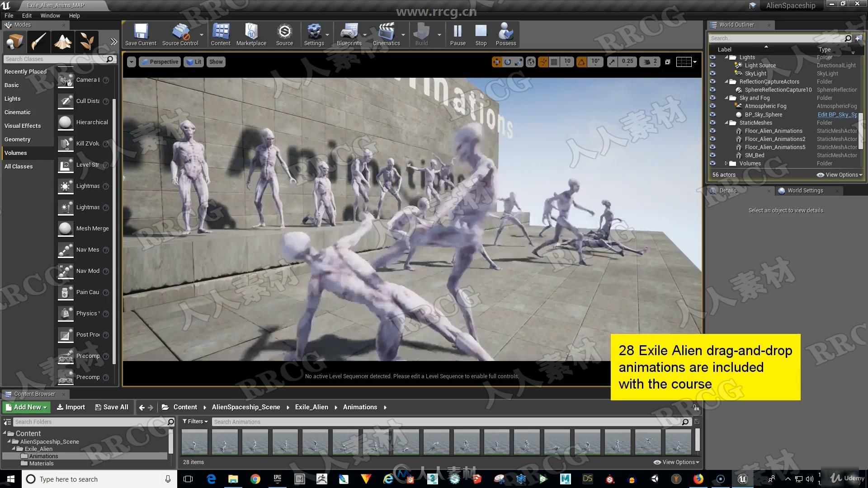Open the Cinematics toolbar icon
Image resolution: width=868 pixels, height=488 pixels.
tap(386, 34)
